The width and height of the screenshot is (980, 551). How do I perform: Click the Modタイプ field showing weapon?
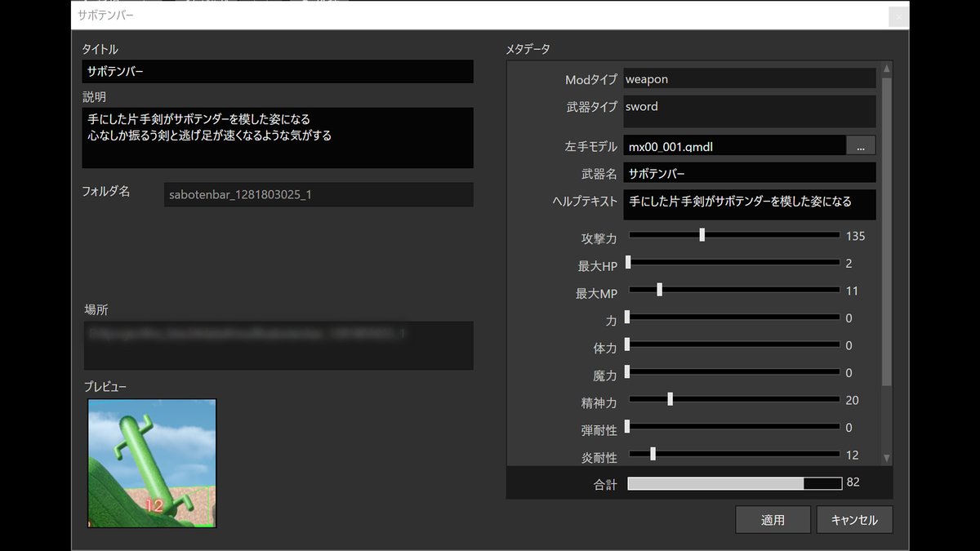(x=749, y=78)
